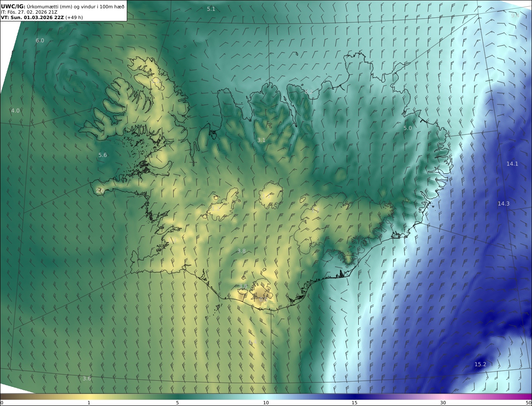
Task: Click the 2.0 value label on the peninsula
Action: [99, 190]
